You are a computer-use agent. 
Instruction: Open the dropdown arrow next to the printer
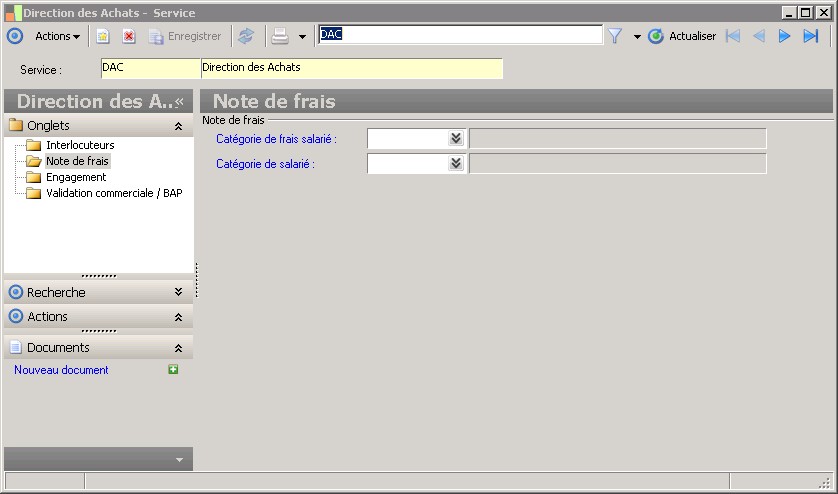point(302,37)
